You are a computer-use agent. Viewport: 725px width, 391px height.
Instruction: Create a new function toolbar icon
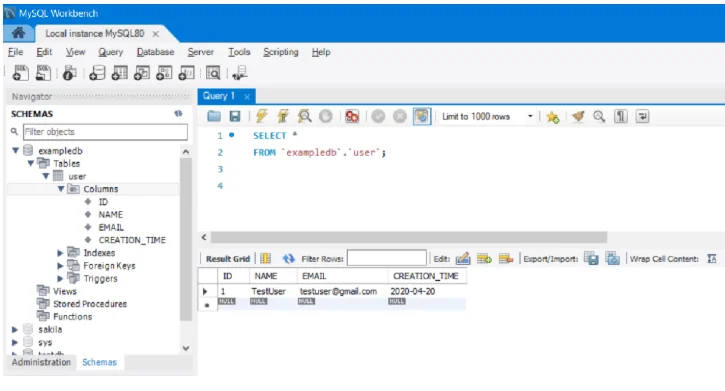tap(186, 73)
